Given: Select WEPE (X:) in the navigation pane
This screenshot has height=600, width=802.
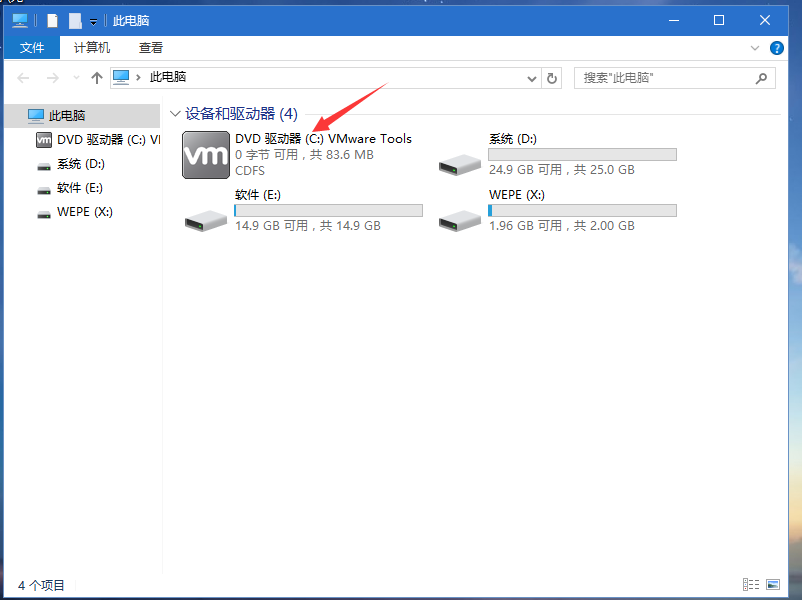Looking at the screenshot, I should [85, 212].
